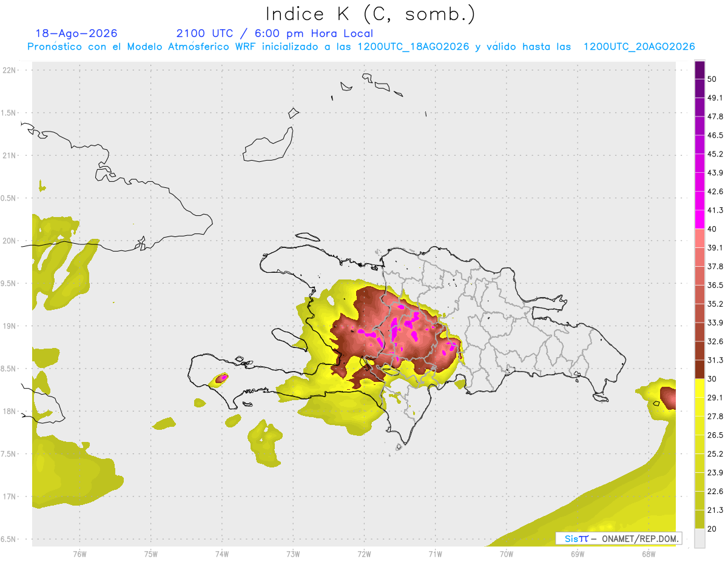Image resolution: width=728 pixels, height=562 pixels.
Task: Click the latitude label "17N"
Action: [x=10, y=497]
